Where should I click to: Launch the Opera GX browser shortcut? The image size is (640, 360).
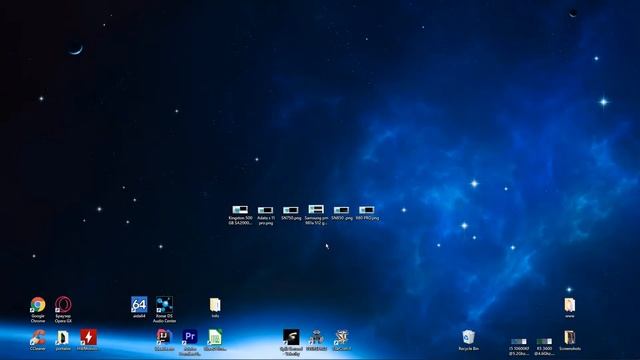coord(63,305)
